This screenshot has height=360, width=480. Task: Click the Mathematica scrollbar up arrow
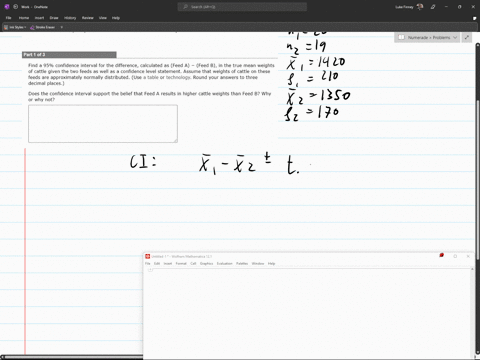472,269
